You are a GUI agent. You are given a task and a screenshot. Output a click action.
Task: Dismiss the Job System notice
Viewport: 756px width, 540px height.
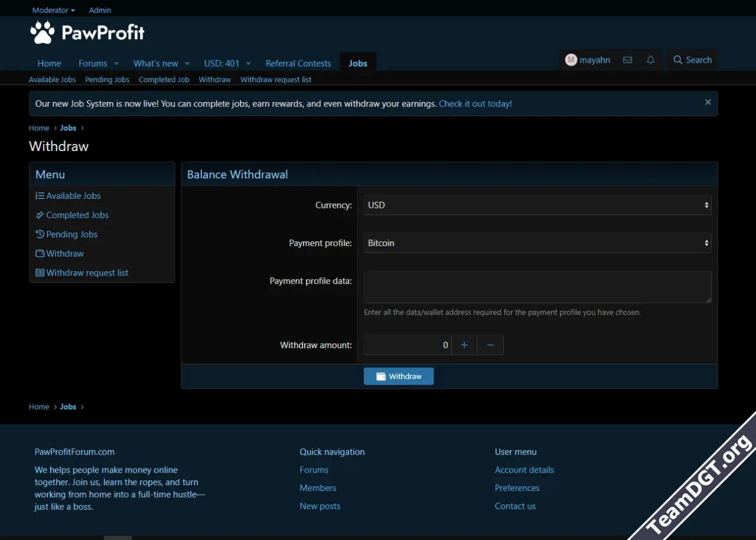pyautogui.click(x=708, y=102)
